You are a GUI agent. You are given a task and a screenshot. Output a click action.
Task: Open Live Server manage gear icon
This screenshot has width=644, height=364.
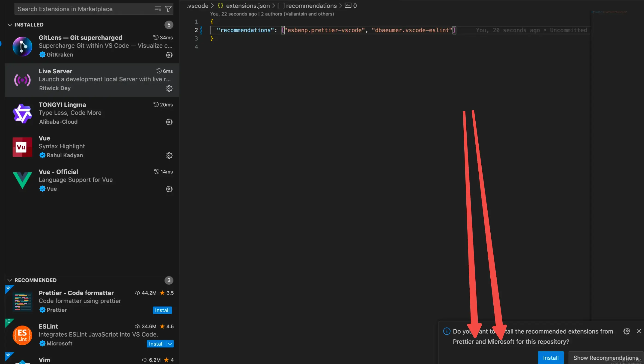(x=169, y=88)
